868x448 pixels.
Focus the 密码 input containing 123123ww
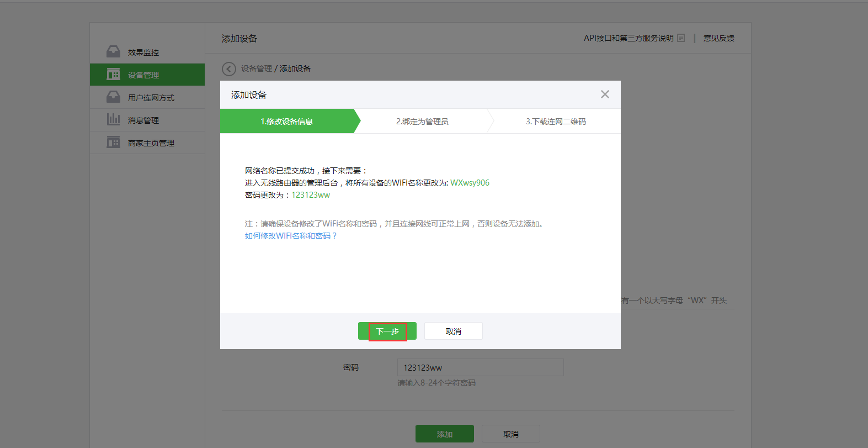[x=481, y=367]
